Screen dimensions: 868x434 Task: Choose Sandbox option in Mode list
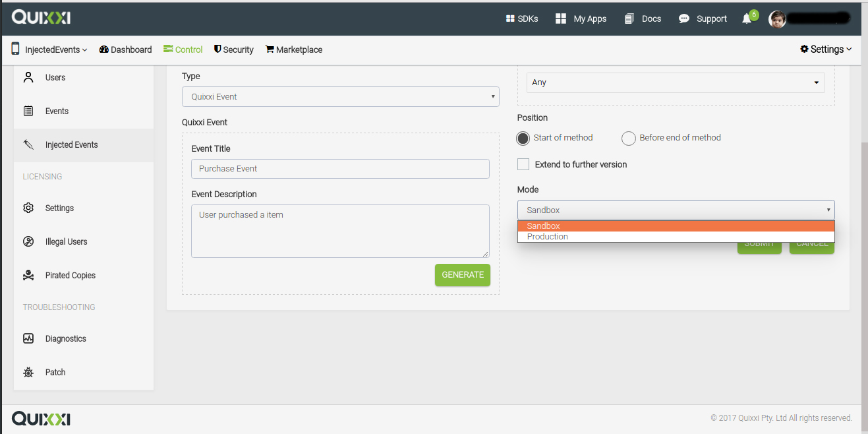point(676,226)
